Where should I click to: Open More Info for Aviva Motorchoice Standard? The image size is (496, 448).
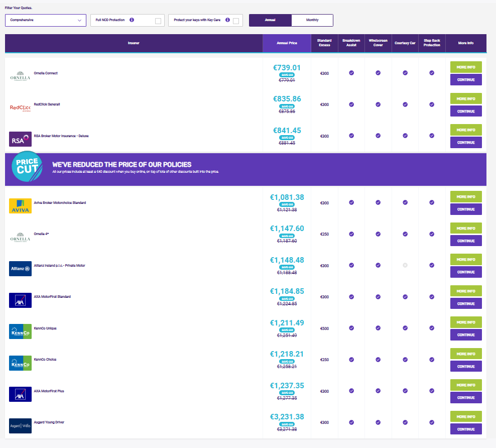pyautogui.click(x=466, y=197)
